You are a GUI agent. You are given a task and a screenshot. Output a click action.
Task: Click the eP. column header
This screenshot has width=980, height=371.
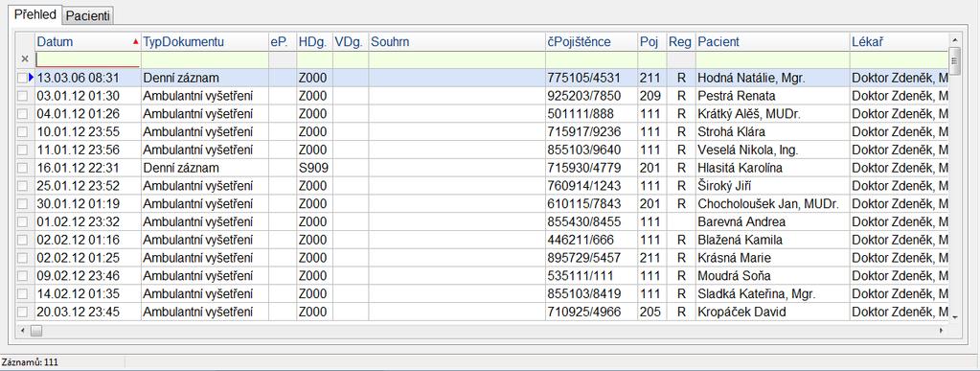coord(283,42)
